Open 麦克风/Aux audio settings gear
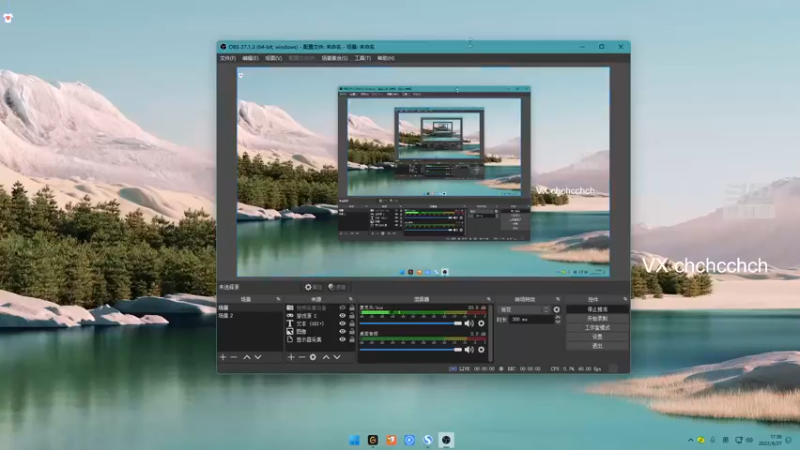 coord(481,323)
